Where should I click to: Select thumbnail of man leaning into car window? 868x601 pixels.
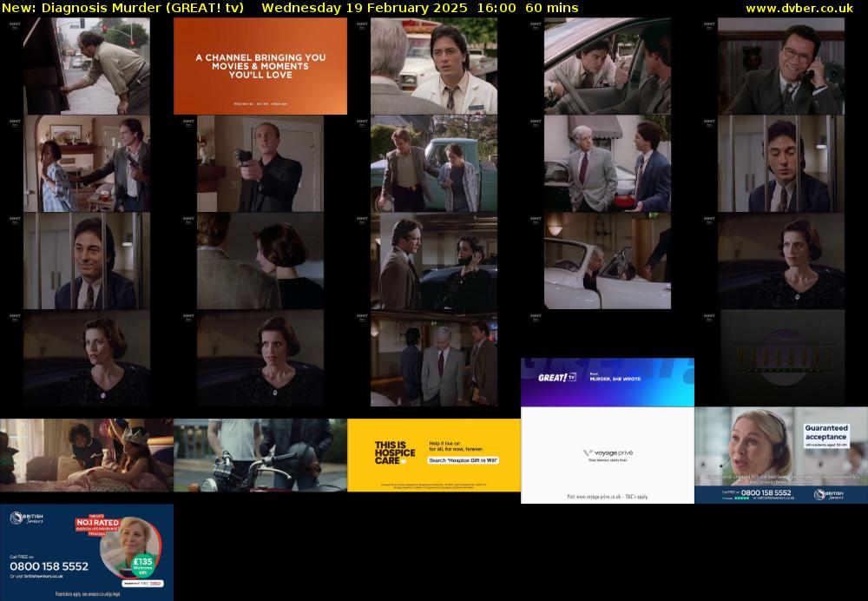(608, 66)
